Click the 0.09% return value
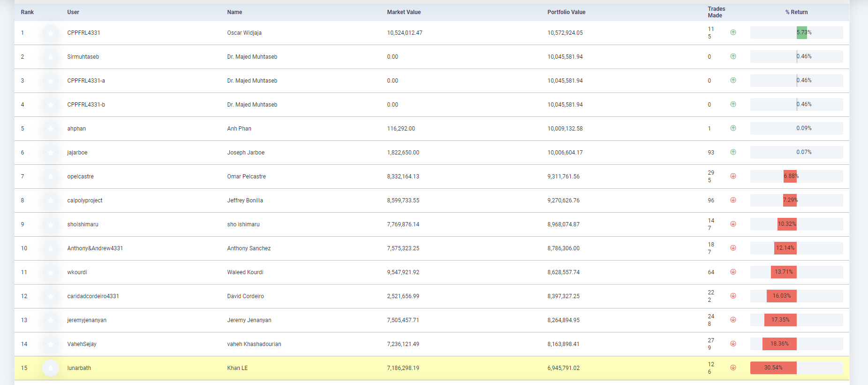This screenshot has height=385, width=868. 804,128
